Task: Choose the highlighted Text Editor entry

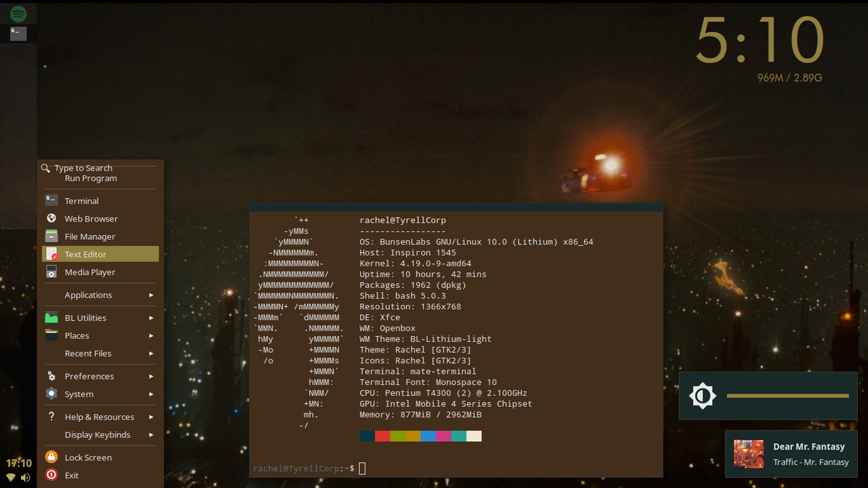Action: (100, 254)
